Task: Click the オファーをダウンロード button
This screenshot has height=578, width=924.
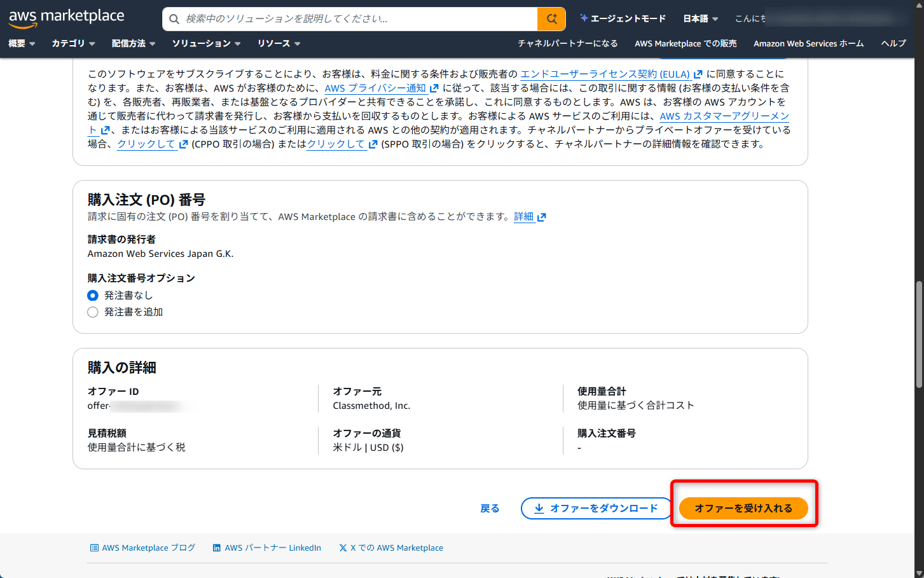Action: click(x=596, y=508)
